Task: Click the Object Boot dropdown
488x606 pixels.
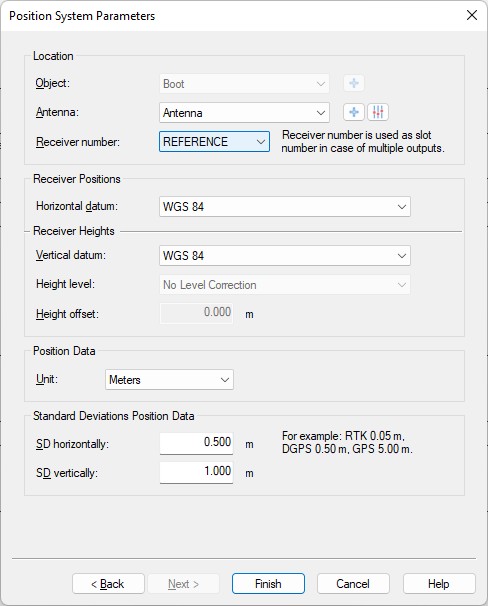Action: (x=244, y=83)
